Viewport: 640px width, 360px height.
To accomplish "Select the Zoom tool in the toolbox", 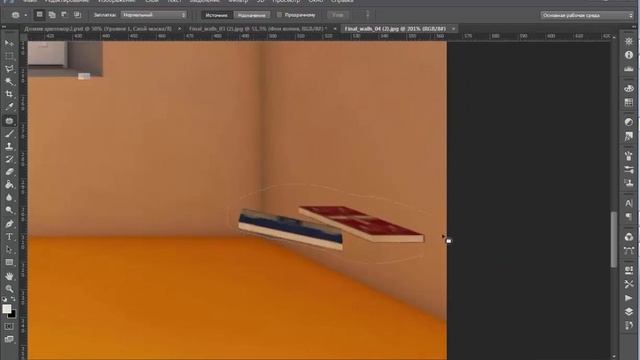I will pos(9,289).
